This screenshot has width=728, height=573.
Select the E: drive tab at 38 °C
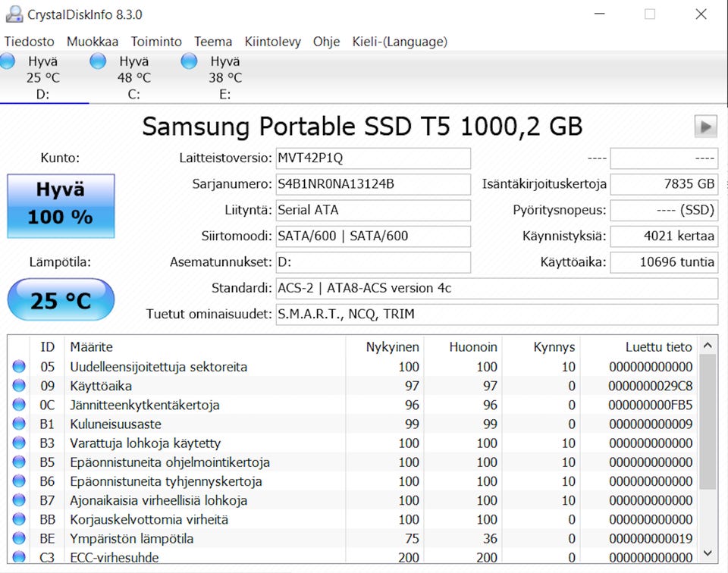(x=224, y=77)
